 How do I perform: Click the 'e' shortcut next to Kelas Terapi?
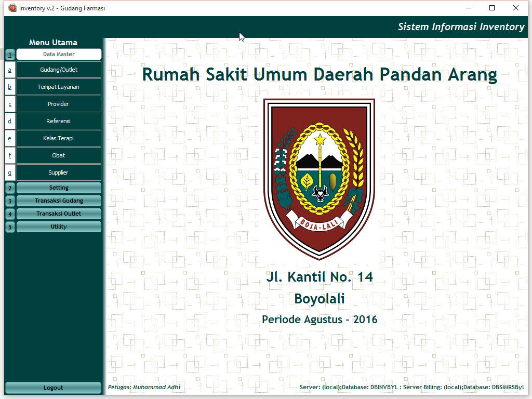pyautogui.click(x=10, y=138)
